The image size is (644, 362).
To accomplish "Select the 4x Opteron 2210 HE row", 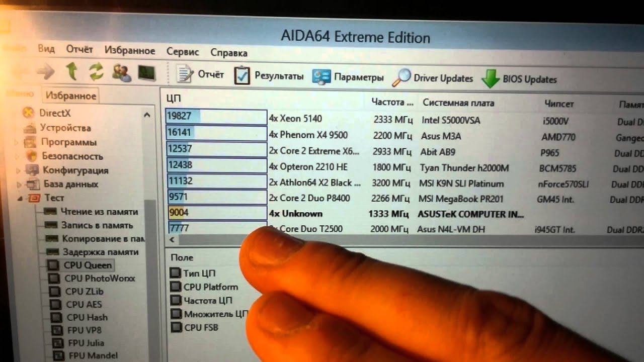I will (x=405, y=167).
